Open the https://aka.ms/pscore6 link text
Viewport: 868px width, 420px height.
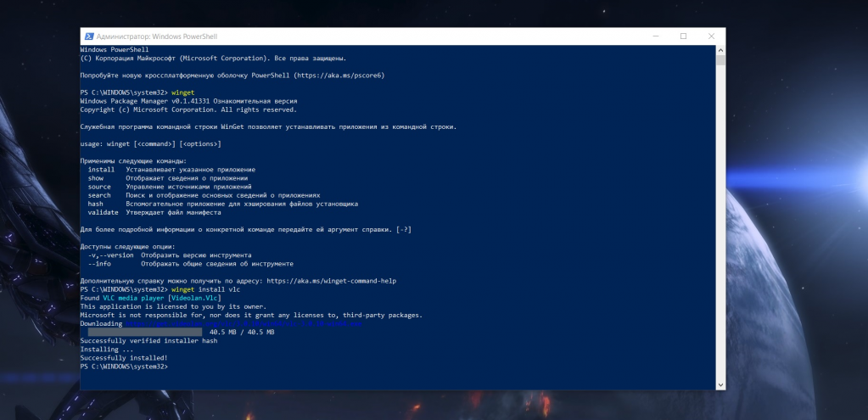click(x=339, y=76)
